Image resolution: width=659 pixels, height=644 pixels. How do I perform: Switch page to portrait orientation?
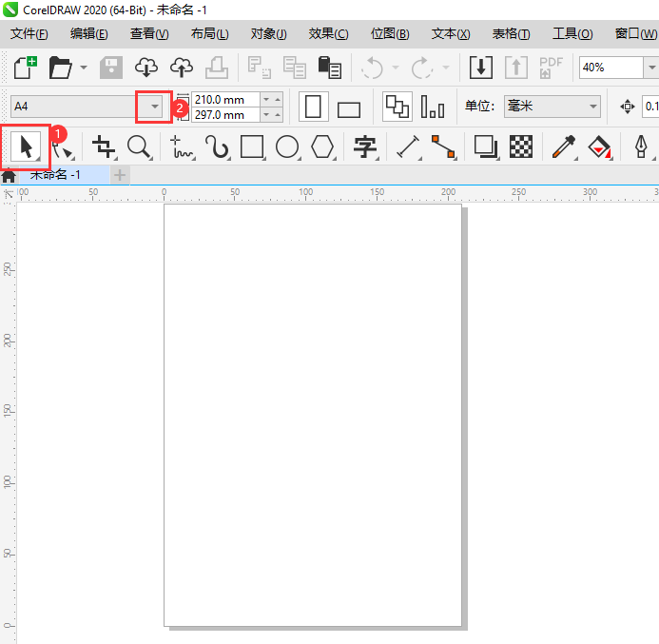click(313, 107)
